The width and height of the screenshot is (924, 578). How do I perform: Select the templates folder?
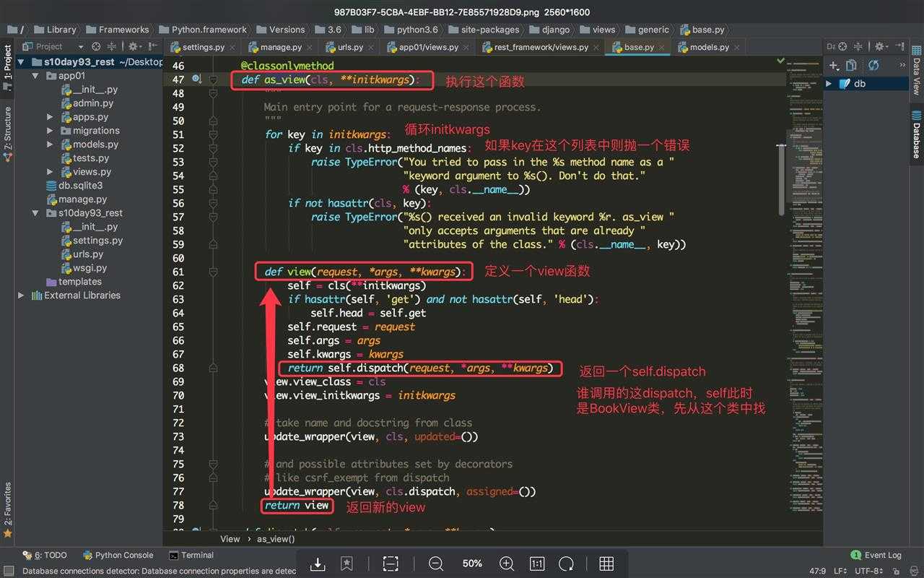click(x=74, y=282)
